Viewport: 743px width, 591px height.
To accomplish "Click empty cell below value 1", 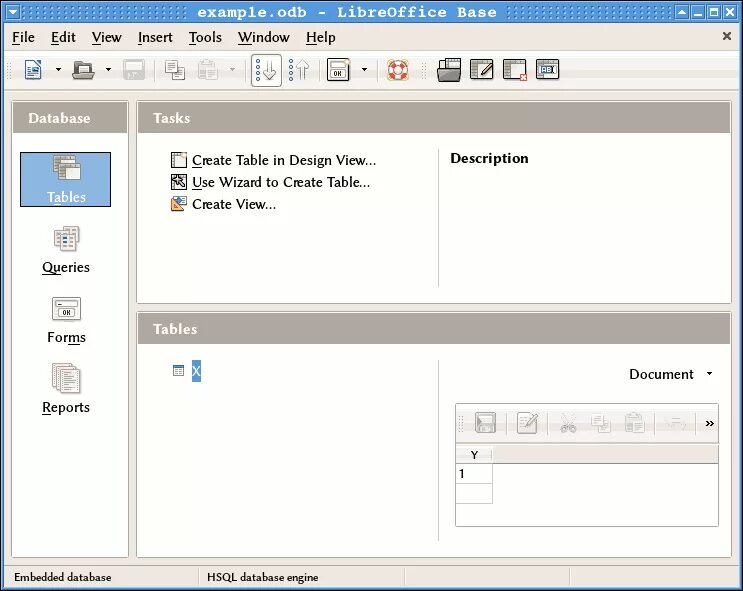I will (x=474, y=493).
